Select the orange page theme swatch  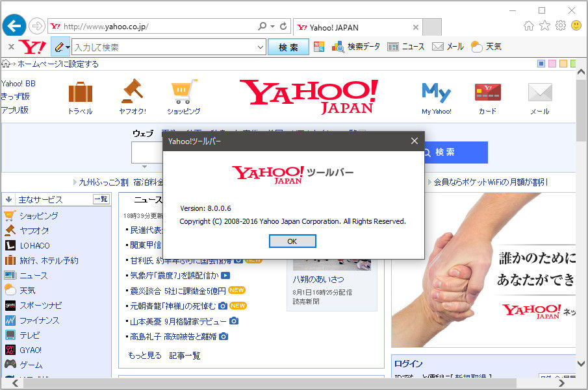tap(563, 64)
